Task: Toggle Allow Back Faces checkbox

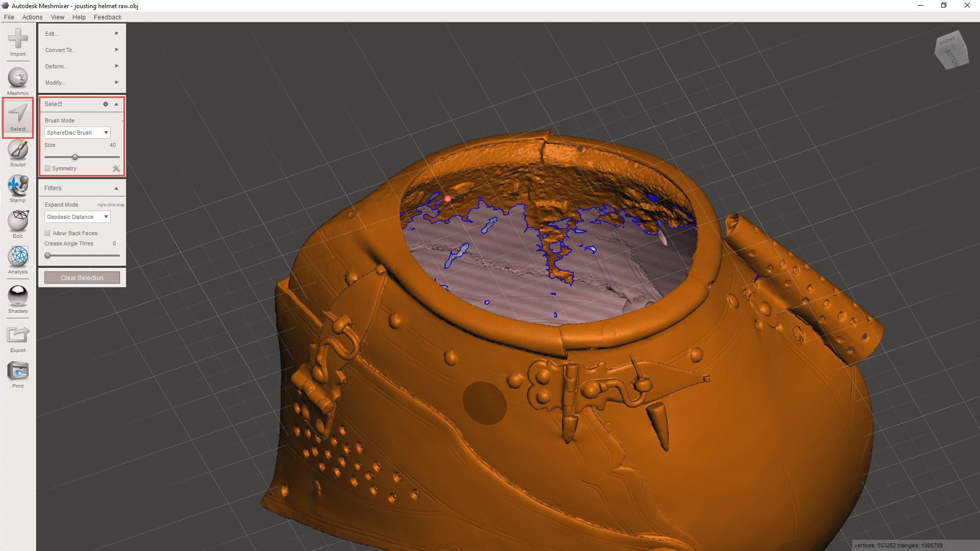Action: point(47,233)
